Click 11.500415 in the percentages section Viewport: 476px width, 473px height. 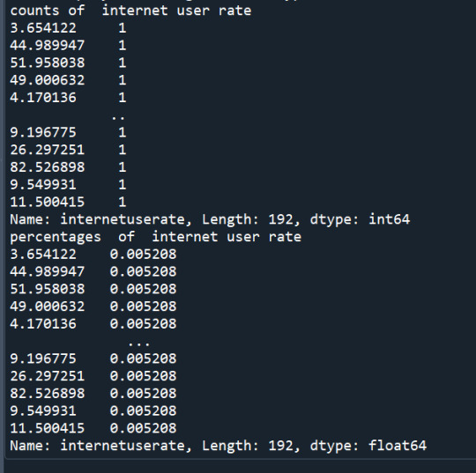click(x=47, y=428)
